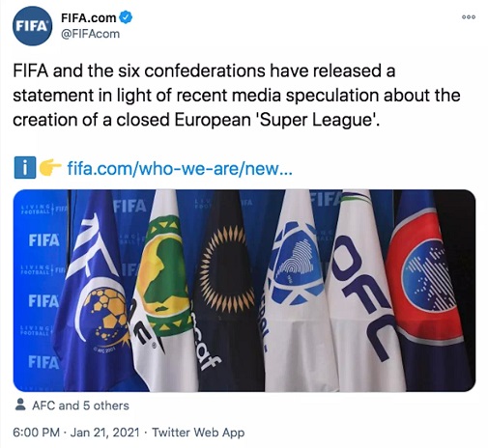
Task: Open the three-dot tweet options menu
Action: pyautogui.click(x=469, y=17)
